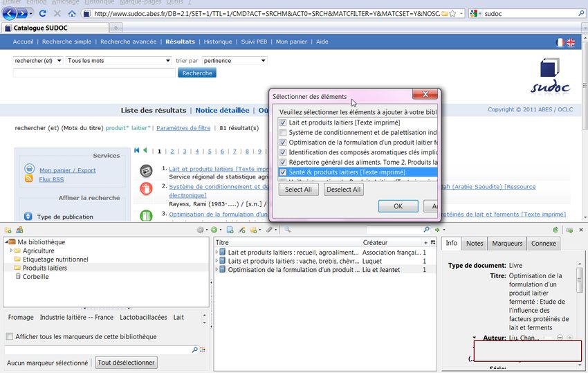Click the browser Back arrow button
The height and width of the screenshot is (373, 588).
tap(9, 14)
